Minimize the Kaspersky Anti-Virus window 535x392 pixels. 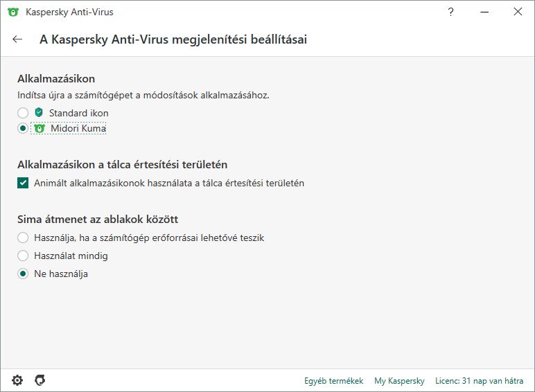484,12
